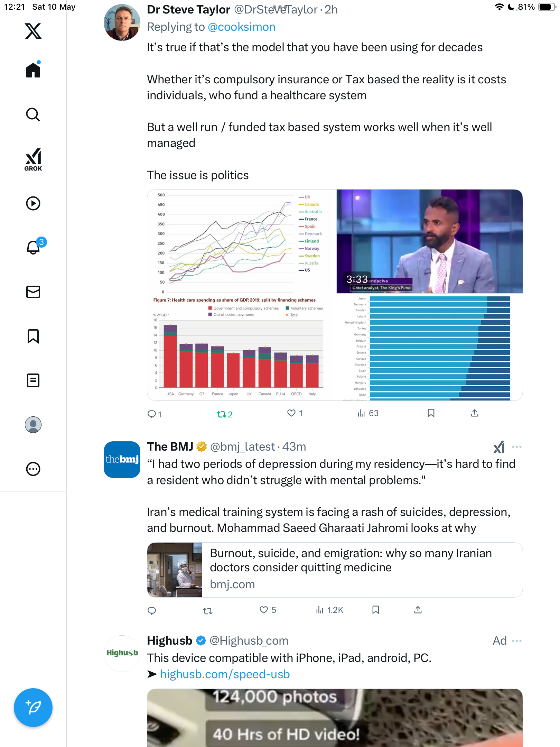Open profile page from sidebar avatar

pos(33,425)
